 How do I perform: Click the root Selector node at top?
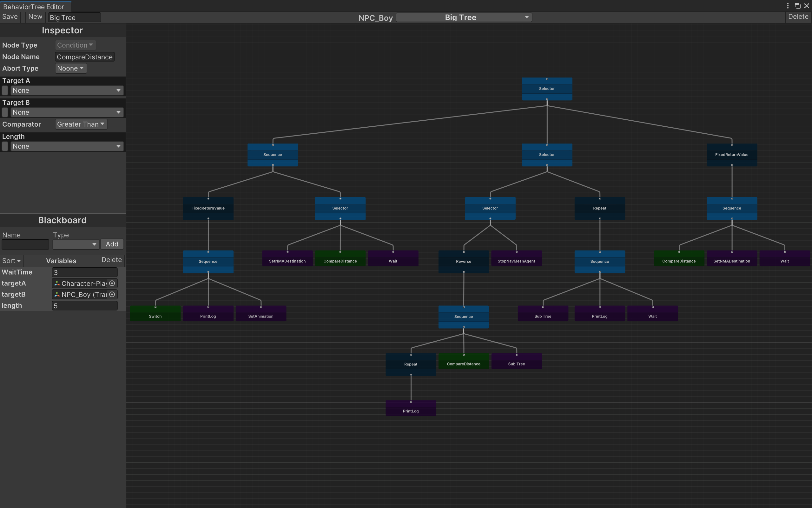(x=547, y=89)
